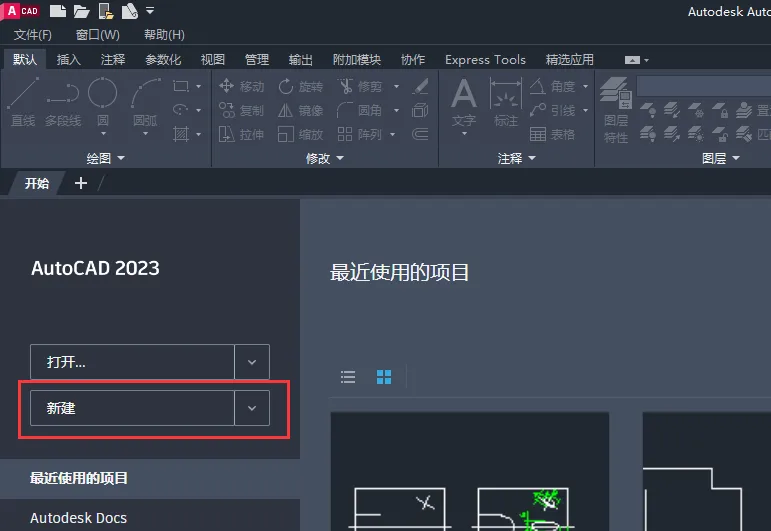Select the 多段线 polyline tool
The height and width of the screenshot is (531, 771).
click(63, 102)
